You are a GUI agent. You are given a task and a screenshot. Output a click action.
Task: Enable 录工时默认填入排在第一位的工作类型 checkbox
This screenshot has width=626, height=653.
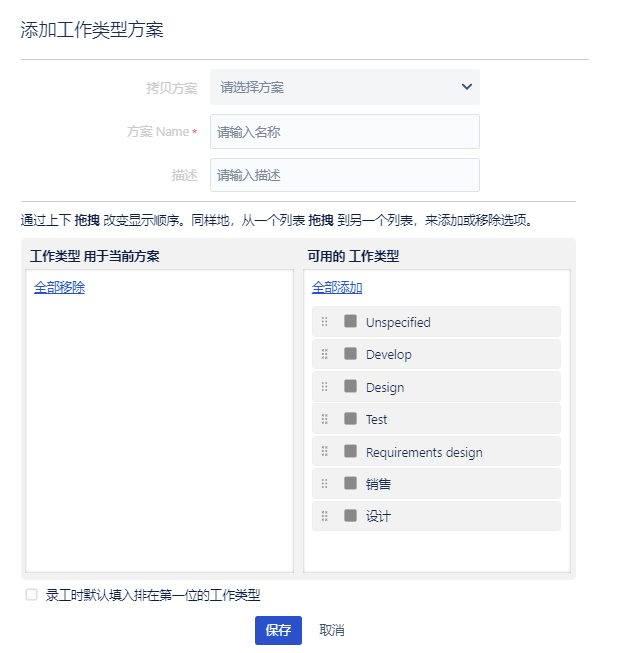point(32,595)
